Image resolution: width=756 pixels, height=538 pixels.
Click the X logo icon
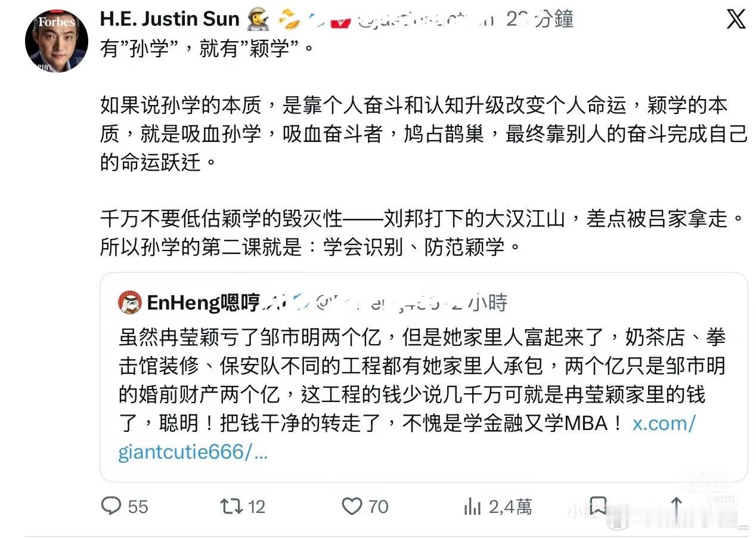pos(736,20)
